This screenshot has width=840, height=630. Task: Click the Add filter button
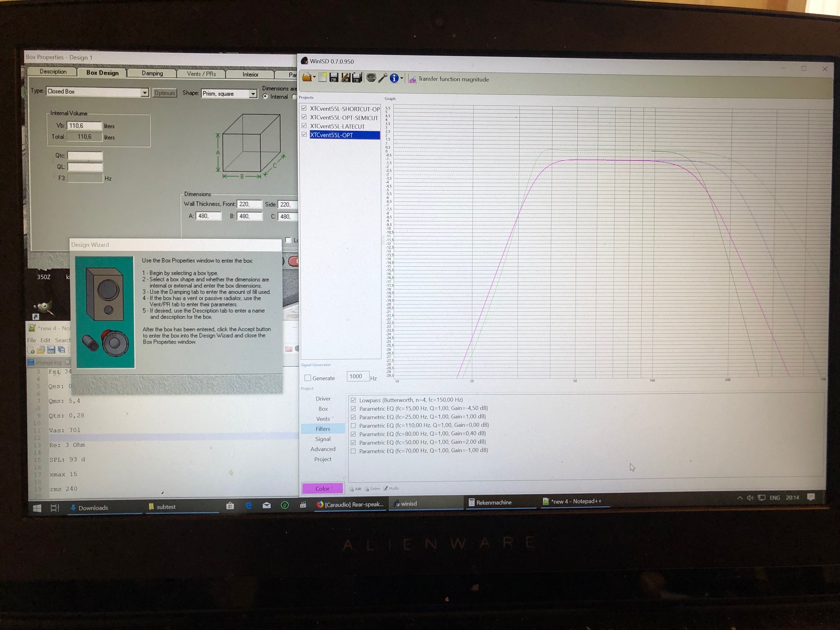[355, 489]
